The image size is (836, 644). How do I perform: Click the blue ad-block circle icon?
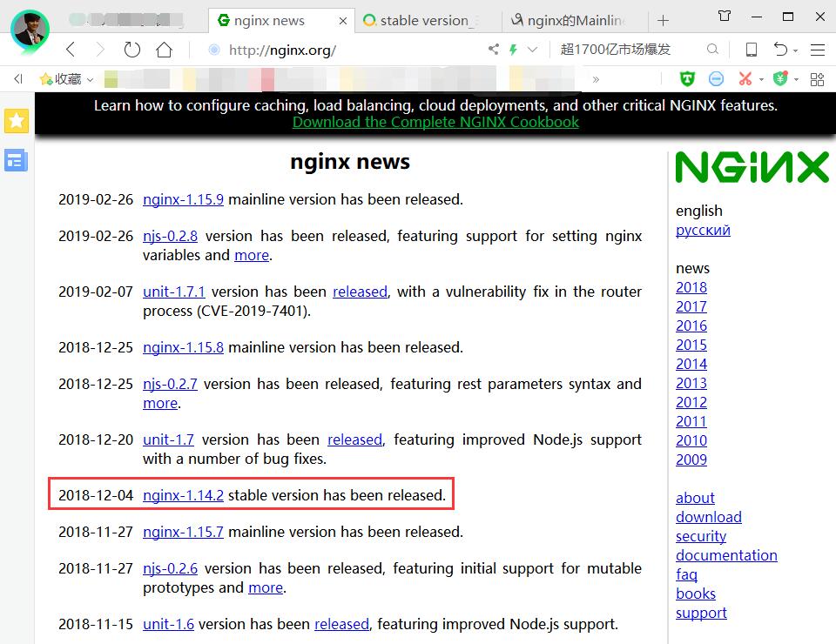(716, 79)
